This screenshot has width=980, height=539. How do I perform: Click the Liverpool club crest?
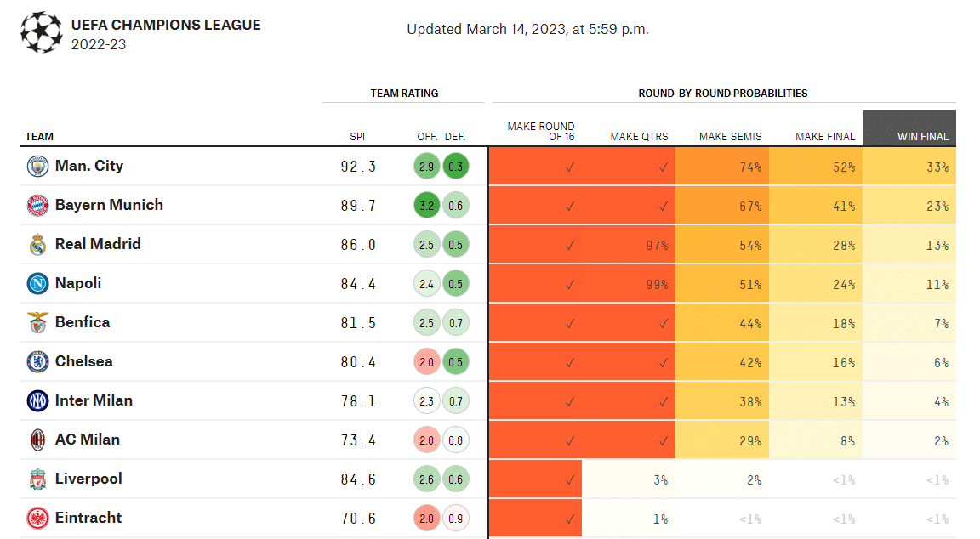click(37, 479)
